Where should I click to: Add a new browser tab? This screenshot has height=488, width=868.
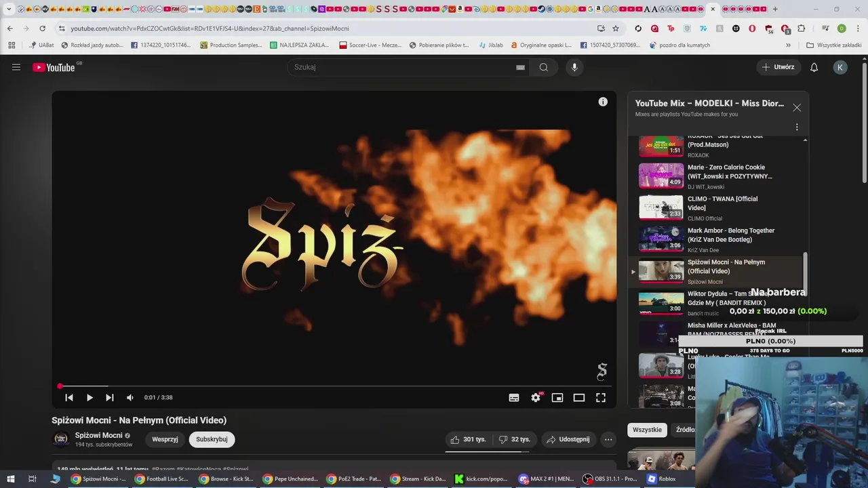pyautogui.click(x=775, y=9)
